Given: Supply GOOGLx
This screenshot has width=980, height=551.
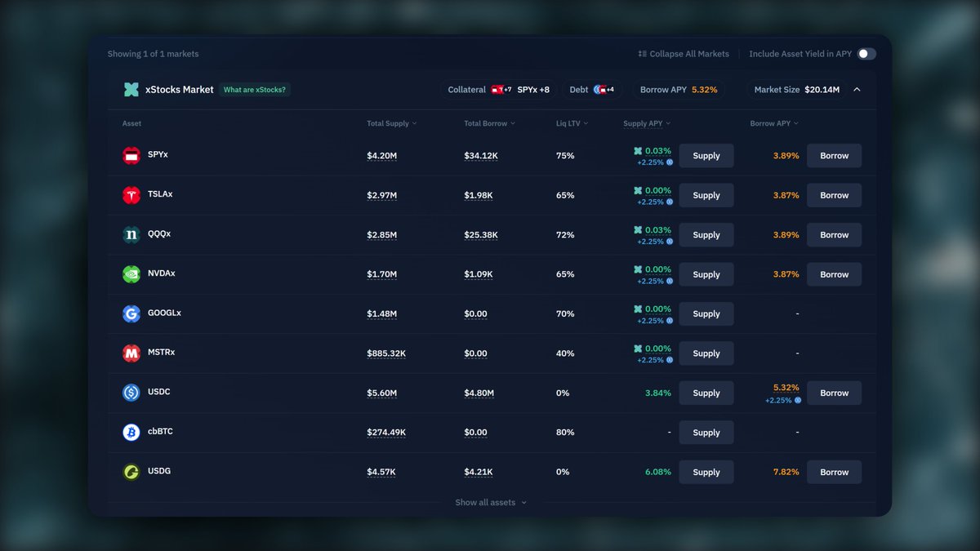Looking at the screenshot, I should click(x=706, y=314).
